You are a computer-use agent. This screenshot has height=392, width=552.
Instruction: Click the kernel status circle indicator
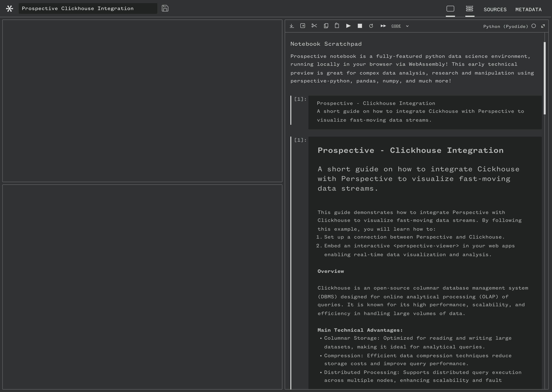coord(534,26)
